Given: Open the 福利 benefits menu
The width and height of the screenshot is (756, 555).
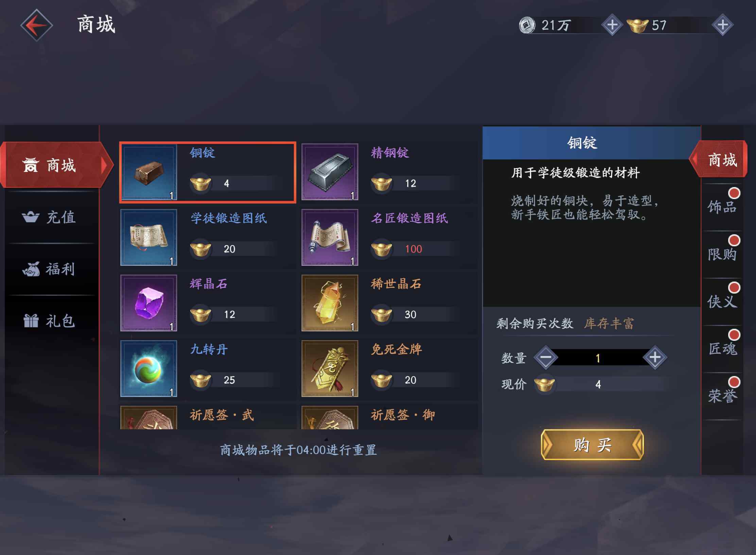Looking at the screenshot, I should 50,269.
